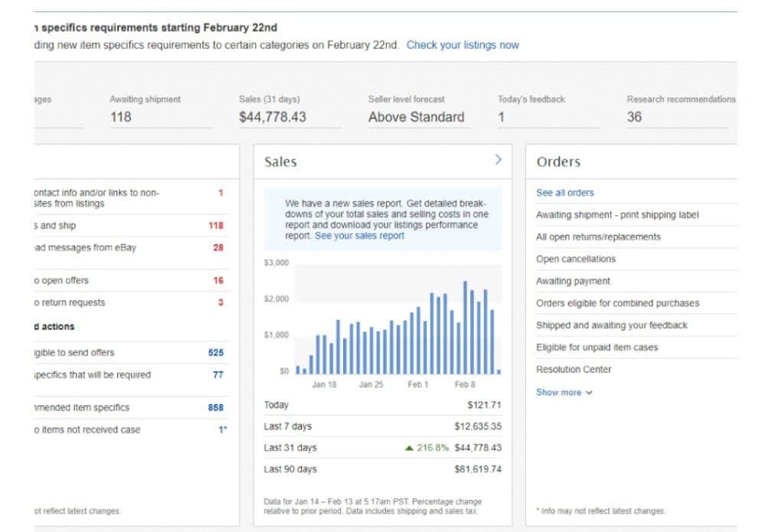Open the 525 eligible to send offers count
Image resolution: width=772 pixels, height=532 pixels.
pyautogui.click(x=216, y=353)
